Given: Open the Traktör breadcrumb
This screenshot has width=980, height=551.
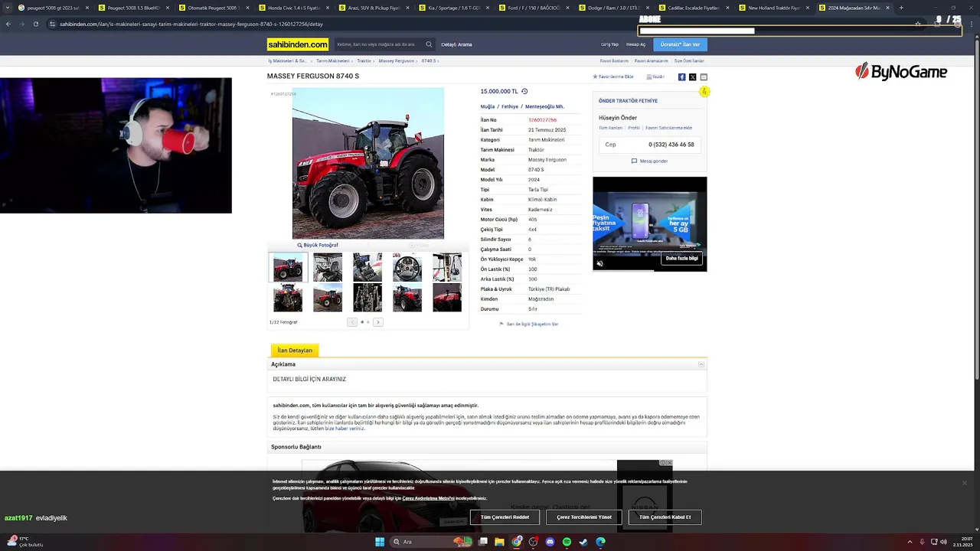Looking at the screenshot, I should [x=364, y=60].
